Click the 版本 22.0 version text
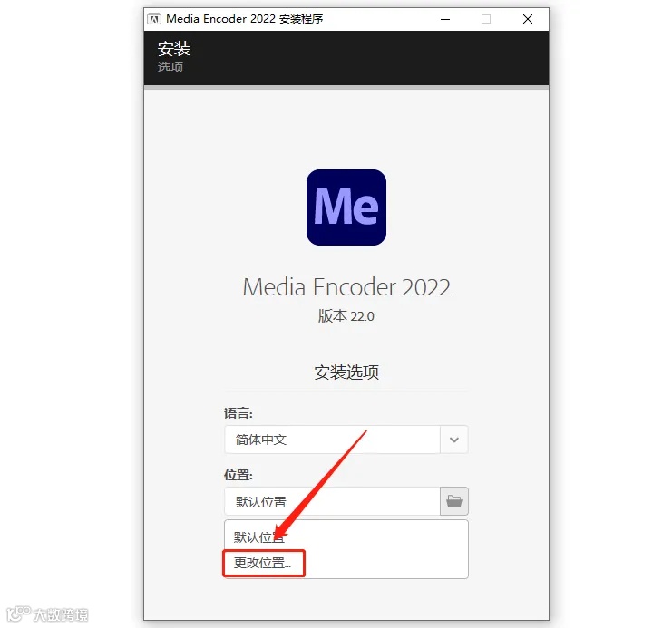This screenshot has height=628, width=672. pos(346,316)
